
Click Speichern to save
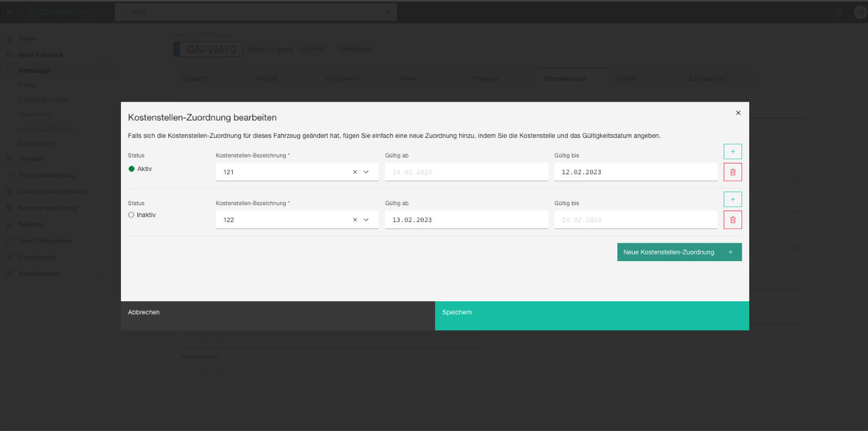[592, 316]
